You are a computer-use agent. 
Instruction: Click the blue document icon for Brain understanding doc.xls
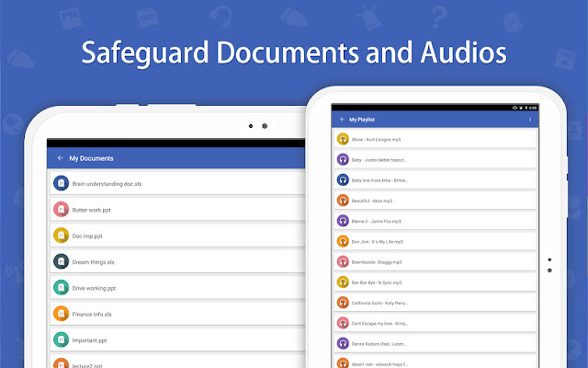pos(62,183)
